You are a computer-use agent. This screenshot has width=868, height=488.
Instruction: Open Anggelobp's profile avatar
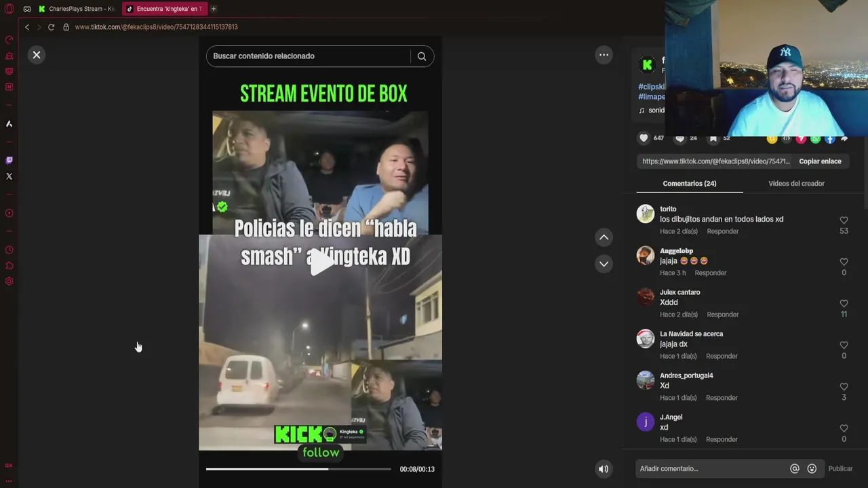point(646,256)
